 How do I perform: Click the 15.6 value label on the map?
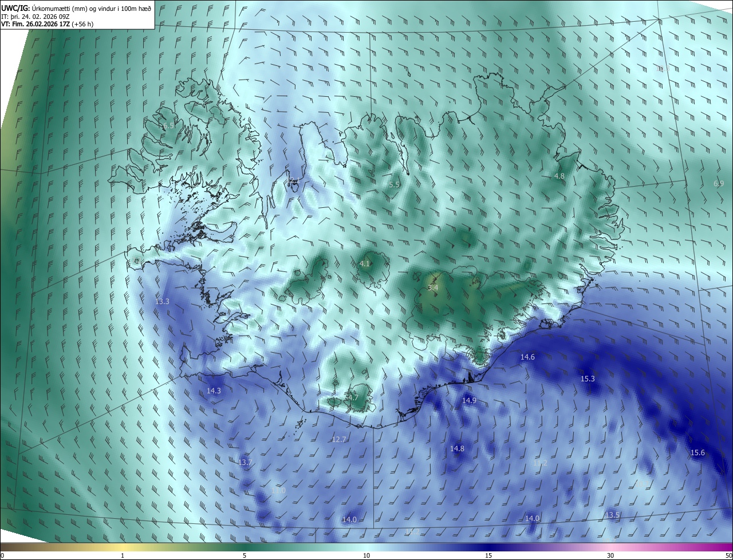tap(697, 452)
